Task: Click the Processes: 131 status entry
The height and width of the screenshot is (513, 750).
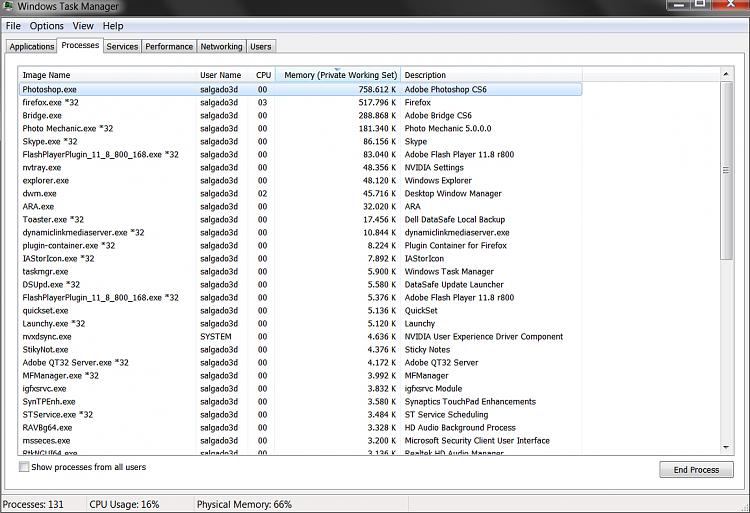Action: [x=33, y=504]
